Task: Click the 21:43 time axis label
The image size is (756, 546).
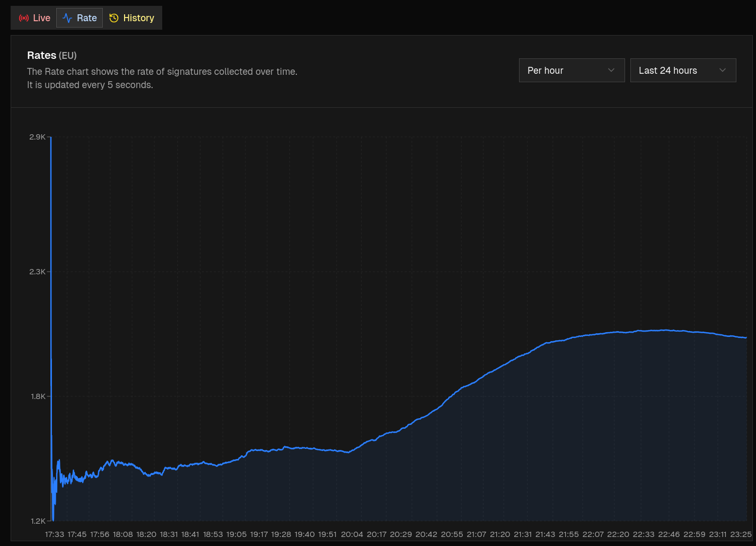Action: [546, 534]
